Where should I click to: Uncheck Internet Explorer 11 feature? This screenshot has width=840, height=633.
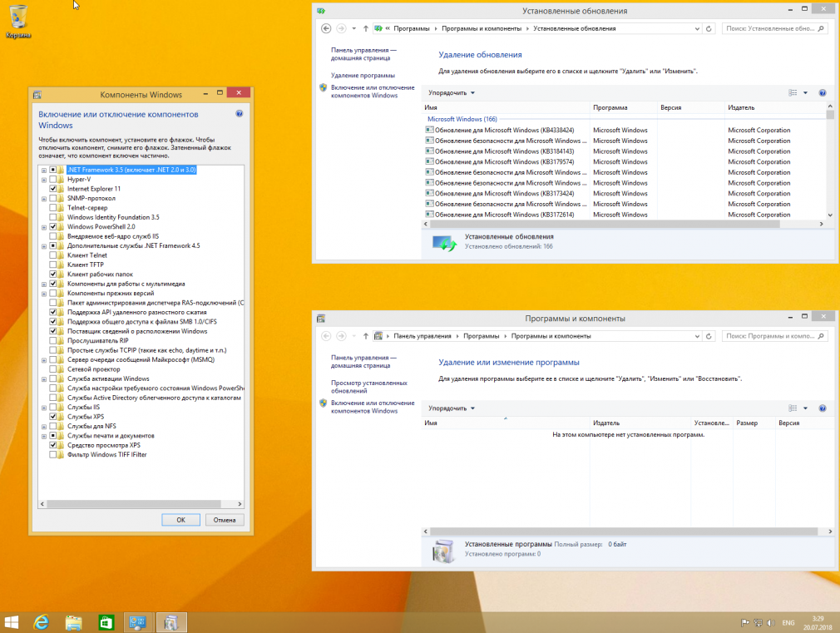(x=53, y=189)
